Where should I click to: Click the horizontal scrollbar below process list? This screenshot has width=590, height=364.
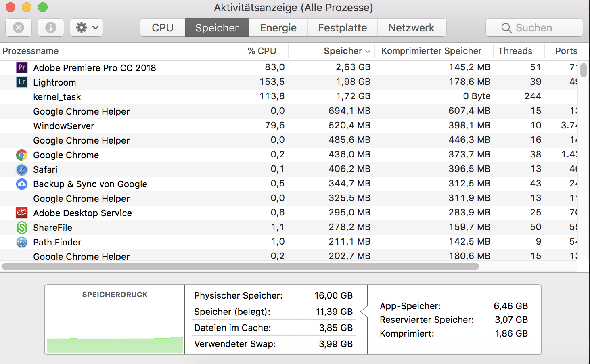coord(241,266)
